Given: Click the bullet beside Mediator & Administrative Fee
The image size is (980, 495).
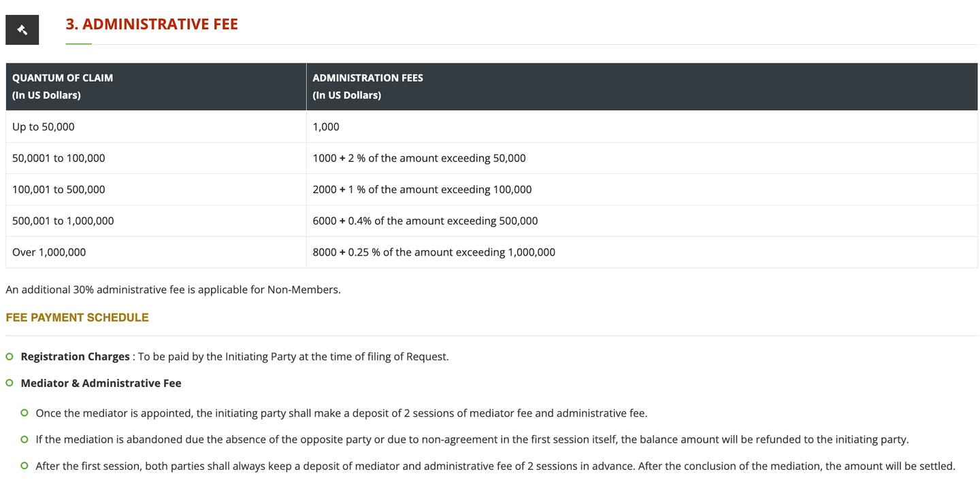Looking at the screenshot, I should [x=10, y=383].
